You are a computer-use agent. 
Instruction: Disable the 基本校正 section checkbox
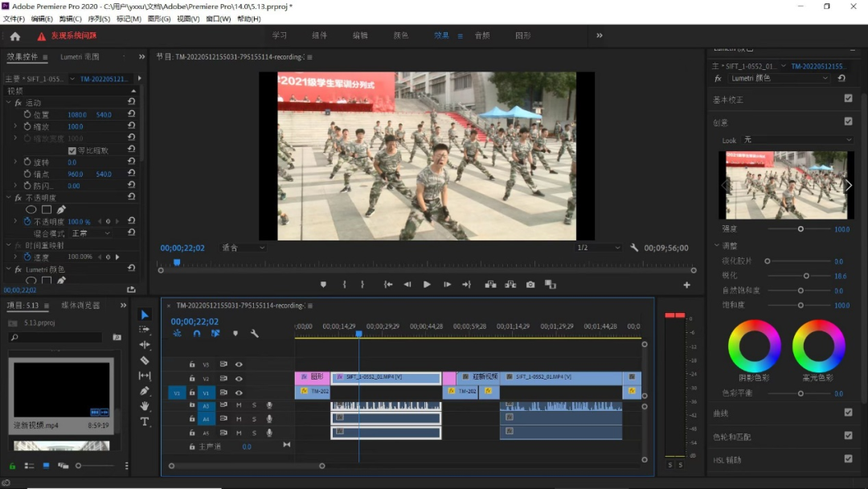click(848, 99)
